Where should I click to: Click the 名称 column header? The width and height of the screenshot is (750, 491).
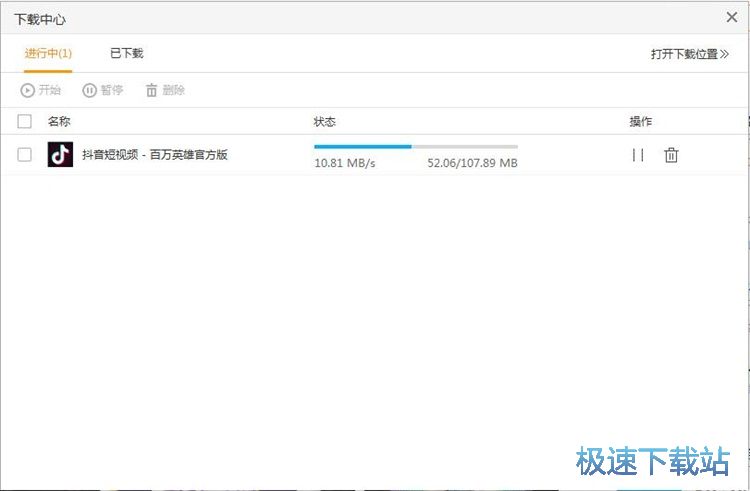(x=59, y=122)
